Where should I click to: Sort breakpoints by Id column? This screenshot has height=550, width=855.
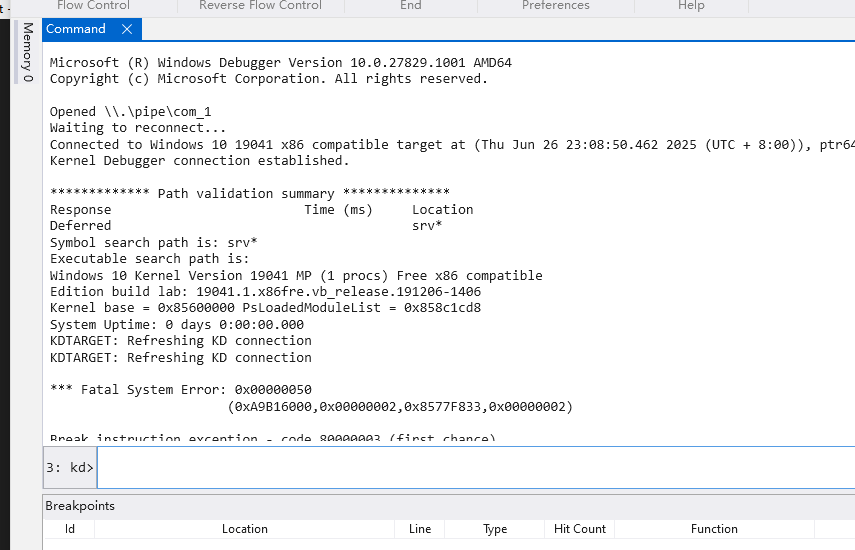tap(70, 529)
